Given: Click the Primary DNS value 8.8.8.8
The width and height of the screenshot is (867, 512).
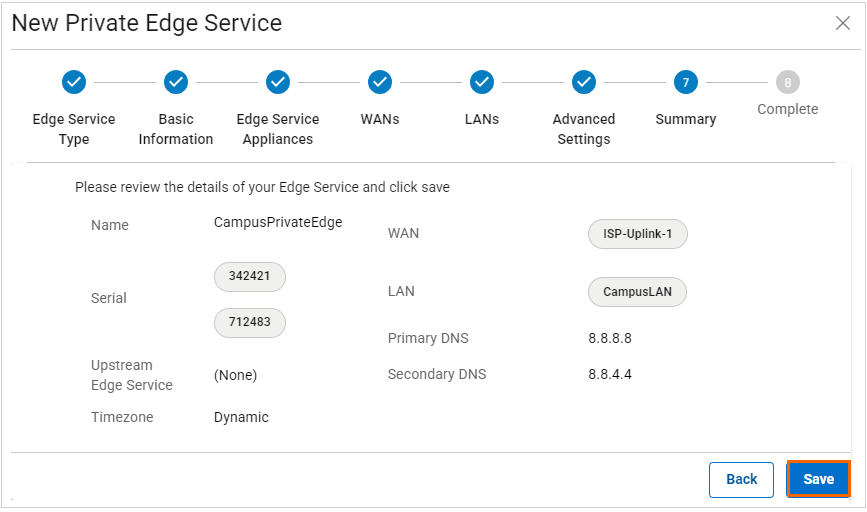Looking at the screenshot, I should pos(610,338).
